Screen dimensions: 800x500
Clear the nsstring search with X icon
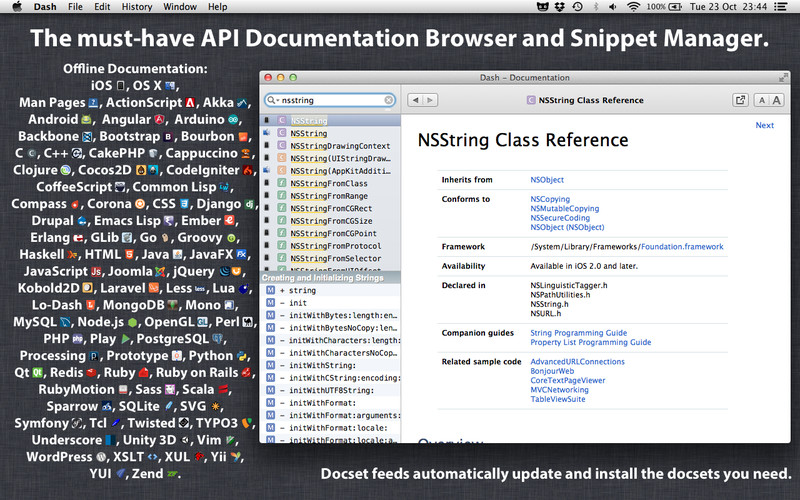[x=389, y=100]
